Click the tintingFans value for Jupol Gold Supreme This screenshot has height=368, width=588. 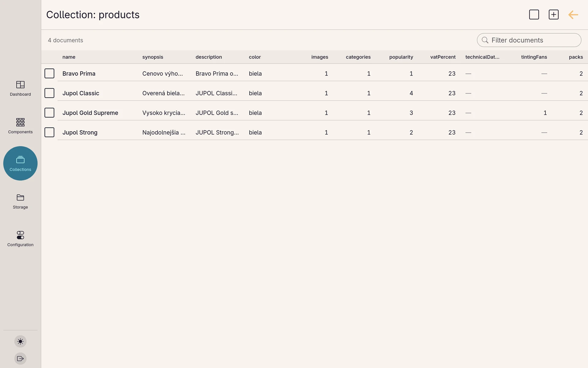click(x=545, y=113)
